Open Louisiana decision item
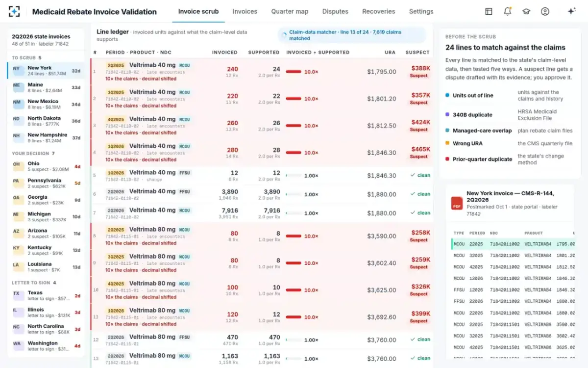 [46, 267]
